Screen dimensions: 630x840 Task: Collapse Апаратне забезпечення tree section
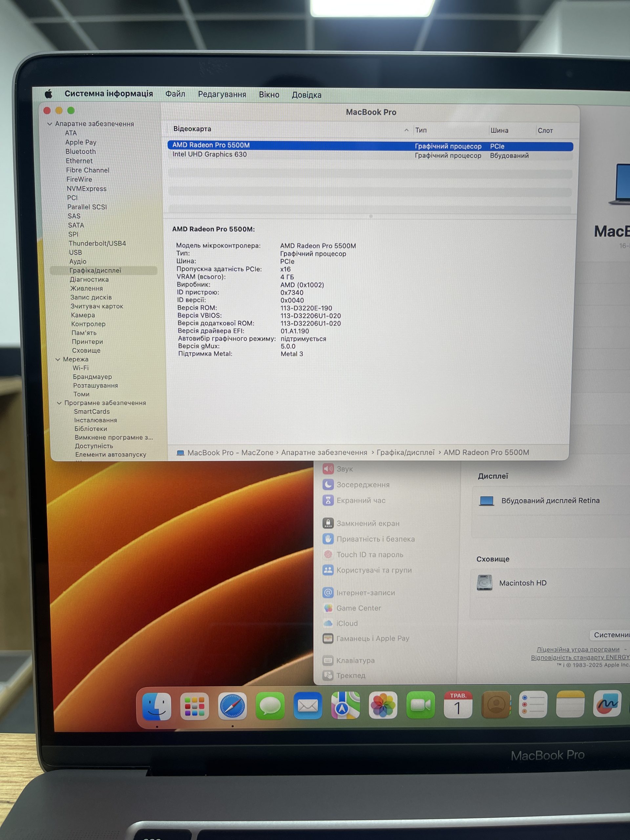[x=49, y=124]
